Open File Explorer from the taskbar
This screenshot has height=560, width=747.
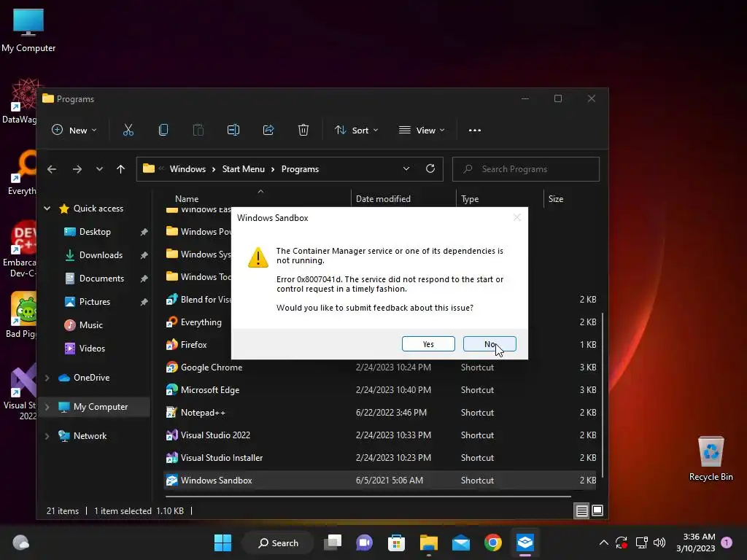tap(428, 542)
